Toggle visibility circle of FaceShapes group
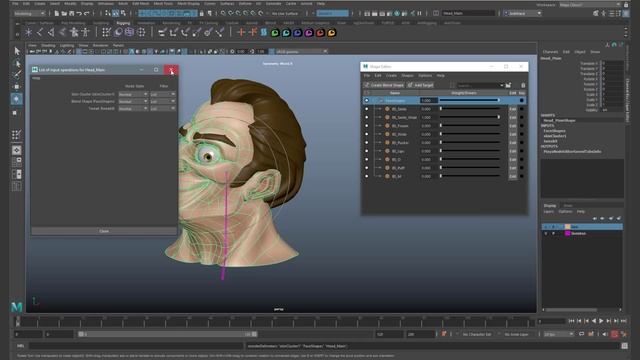 click(x=367, y=100)
